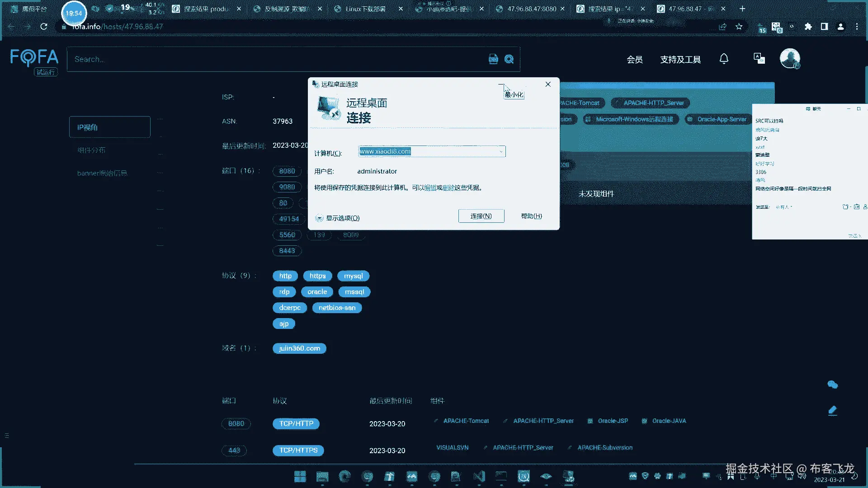868x488 pixels.
Task: Click the floating pencil edit icon
Action: pyautogui.click(x=833, y=410)
